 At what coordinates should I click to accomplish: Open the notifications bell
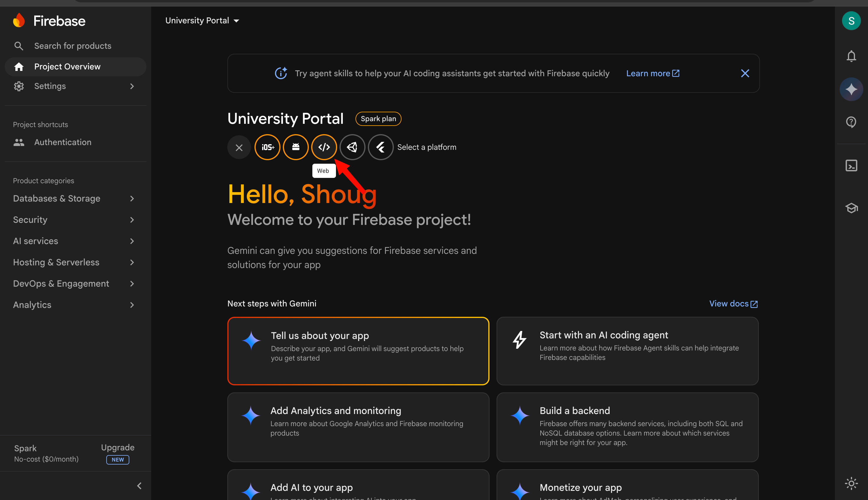click(x=851, y=56)
